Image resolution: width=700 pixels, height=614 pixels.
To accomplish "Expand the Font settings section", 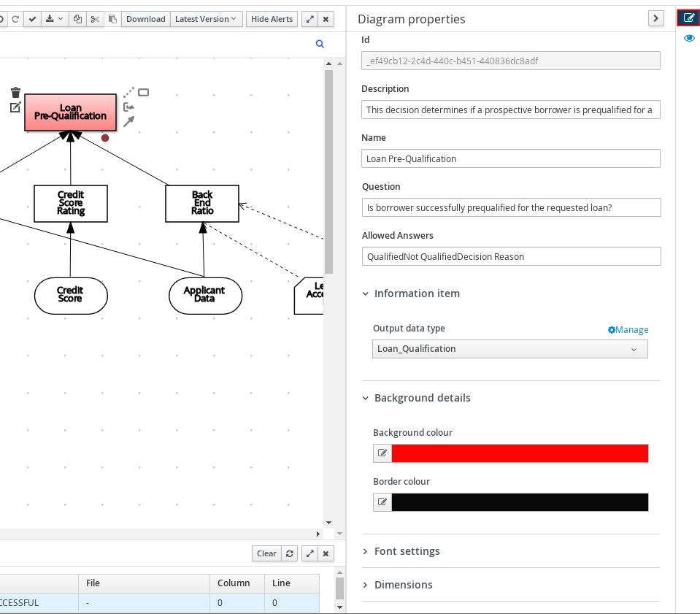I will point(407,551).
